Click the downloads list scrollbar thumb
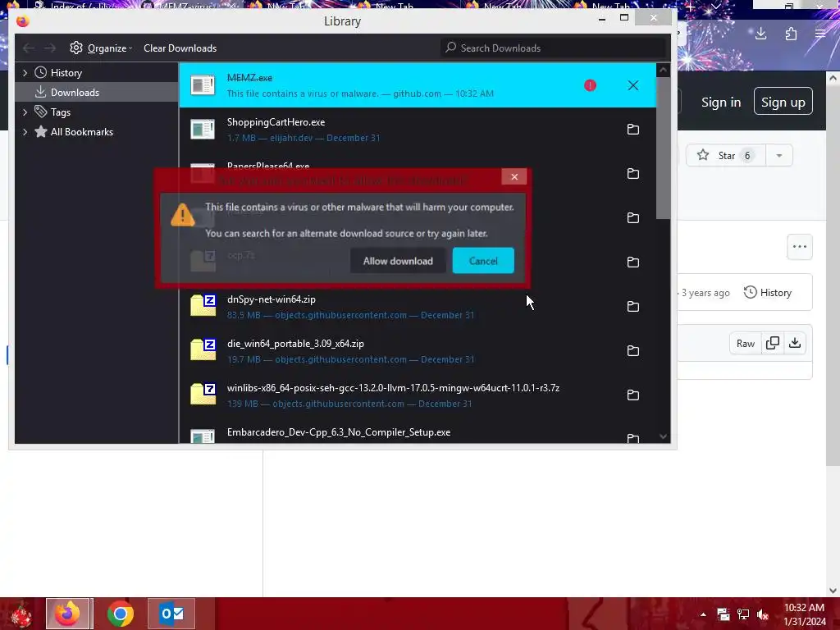Viewport: 840px width, 630px height. [x=663, y=148]
